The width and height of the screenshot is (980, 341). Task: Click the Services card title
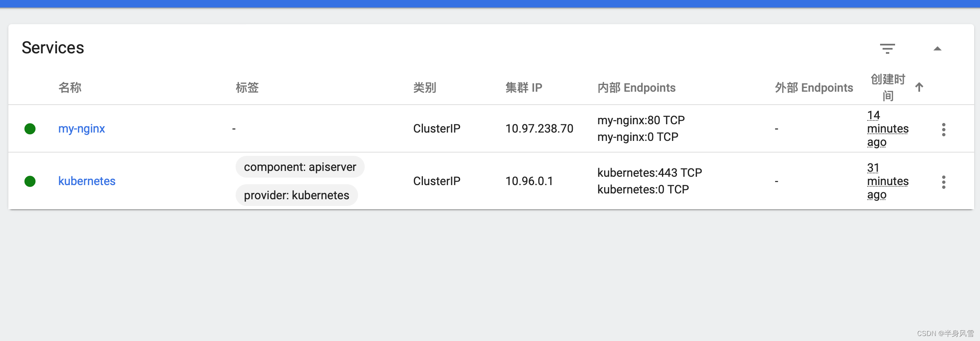(x=53, y=48)
